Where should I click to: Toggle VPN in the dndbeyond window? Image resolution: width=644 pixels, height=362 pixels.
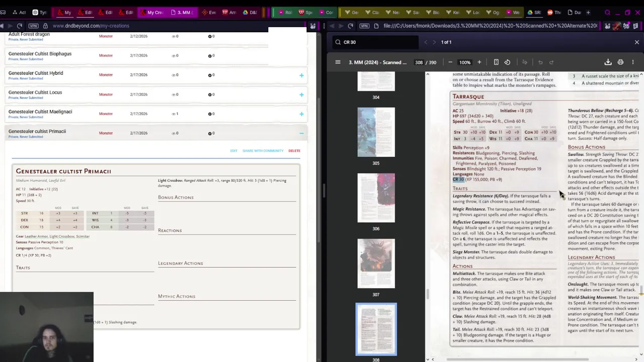coord(33,26)
